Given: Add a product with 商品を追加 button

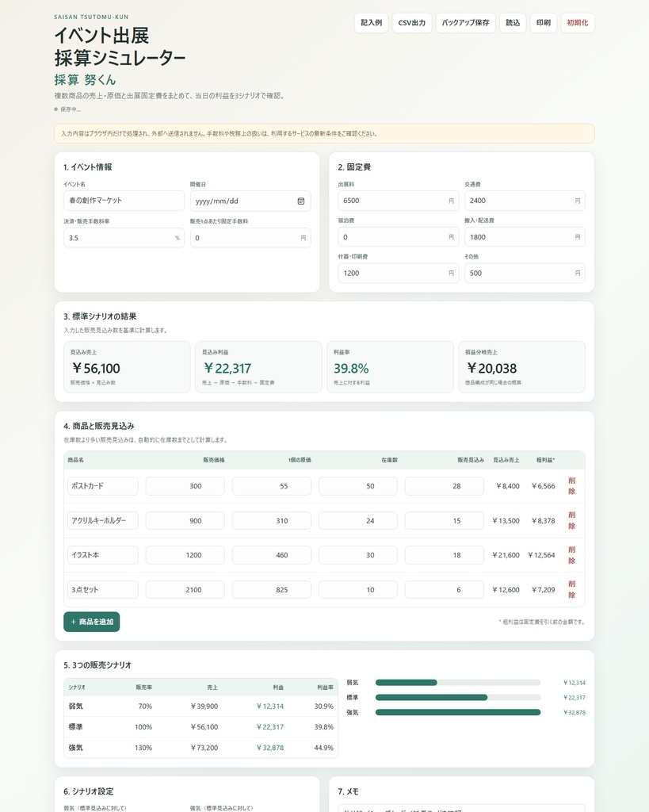Looking at the screenshot, I should (x=92, y=622).
